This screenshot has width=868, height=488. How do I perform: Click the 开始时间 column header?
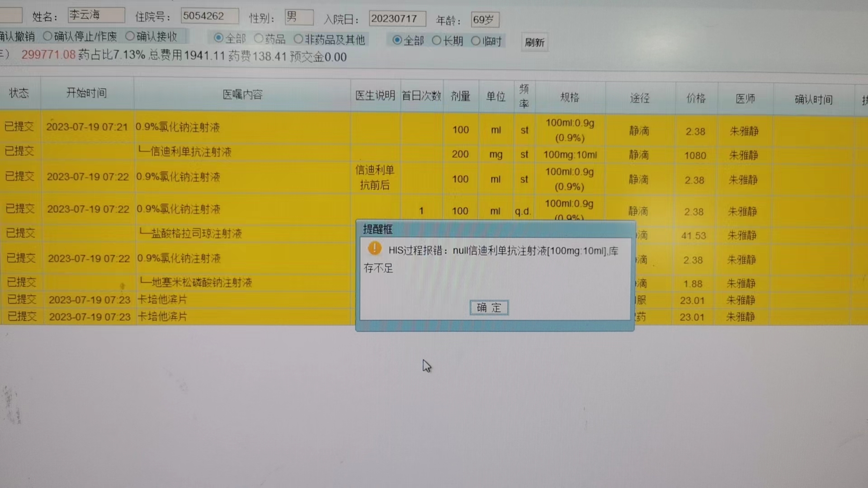[x=86, y=93]
